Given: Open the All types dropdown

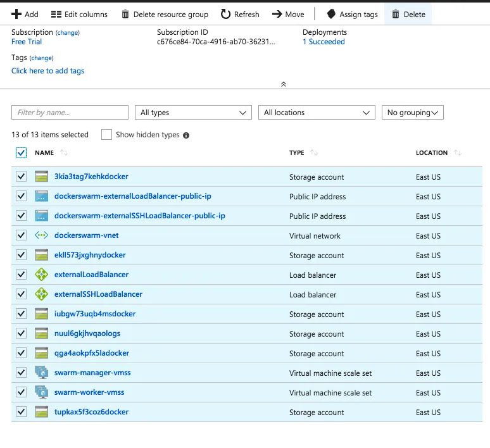Looking at the screenshot, I should tap(193, 113).
